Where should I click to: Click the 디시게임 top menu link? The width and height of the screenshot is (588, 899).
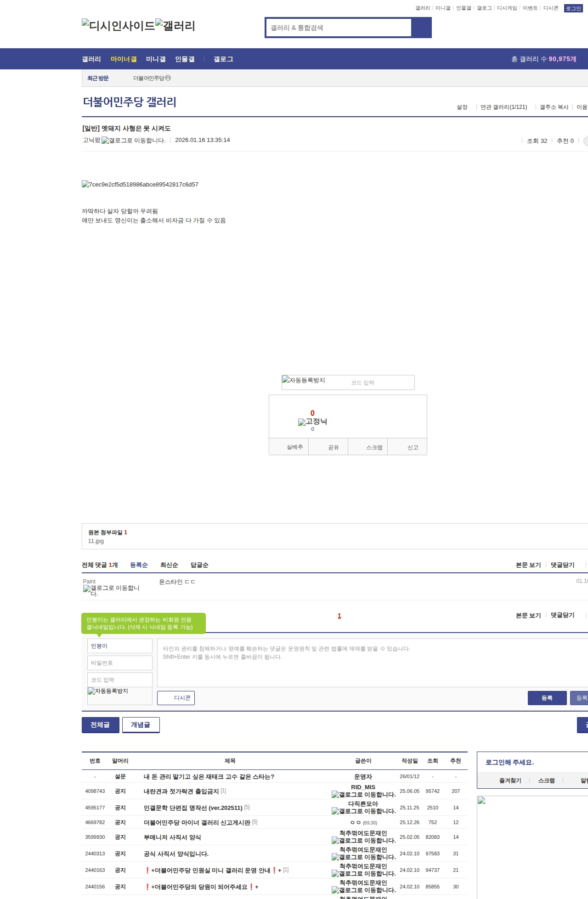pyautogui.click(x=507, y=8)
